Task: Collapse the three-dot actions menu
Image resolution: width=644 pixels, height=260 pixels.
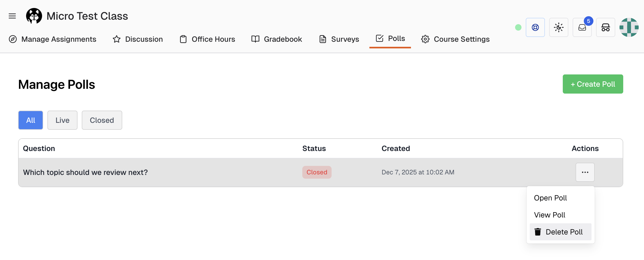Action: click(x=585, y=172)
